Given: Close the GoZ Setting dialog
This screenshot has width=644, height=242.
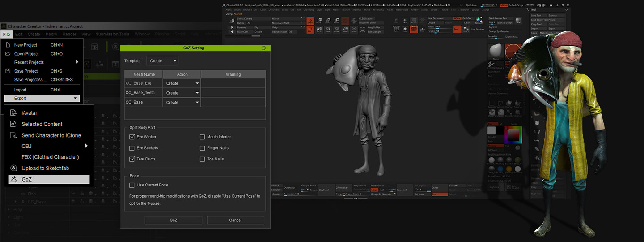Looking at the screenshot, I should [x=263, y=48].
